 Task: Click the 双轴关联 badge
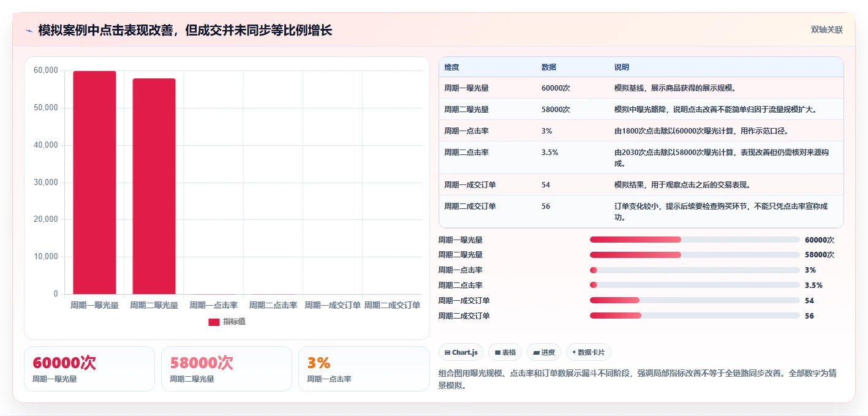click(x=827, y=30)
